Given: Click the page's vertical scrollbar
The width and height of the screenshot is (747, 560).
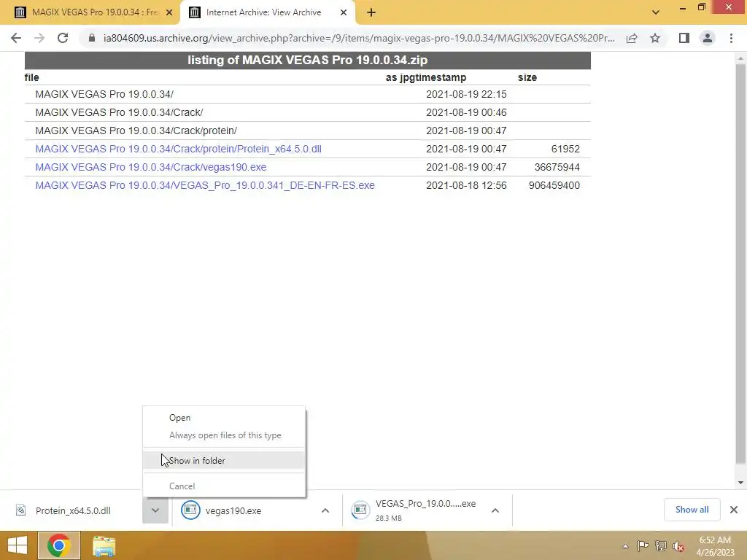Looking at the screenshot, I should (740, 264).
